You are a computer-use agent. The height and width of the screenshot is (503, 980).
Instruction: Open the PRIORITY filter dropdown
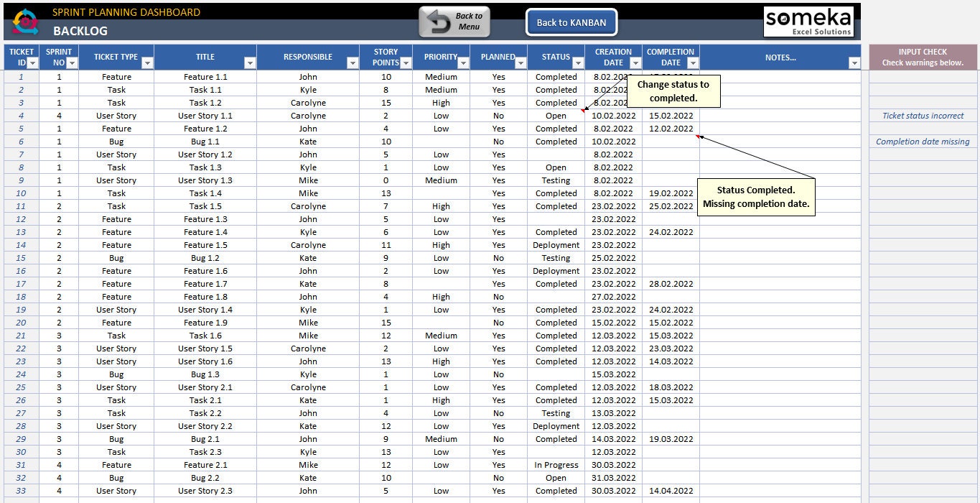coord(465,63)
